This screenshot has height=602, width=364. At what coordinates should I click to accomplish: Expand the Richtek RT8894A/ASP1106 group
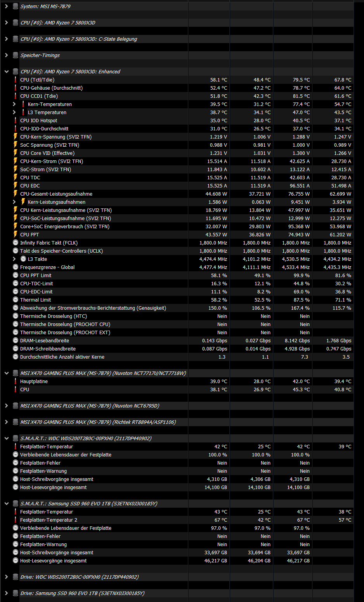coord(6,422)
